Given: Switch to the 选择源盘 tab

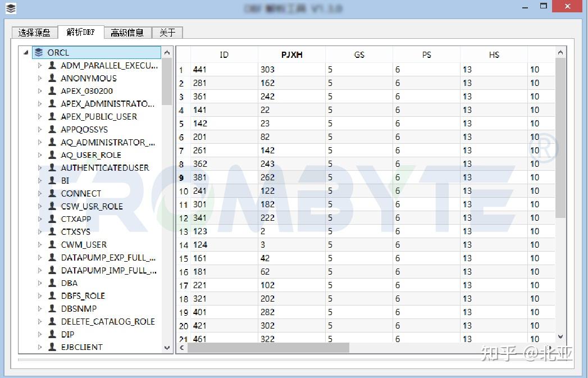Looking at the screenshot, I should pos(33,32).
